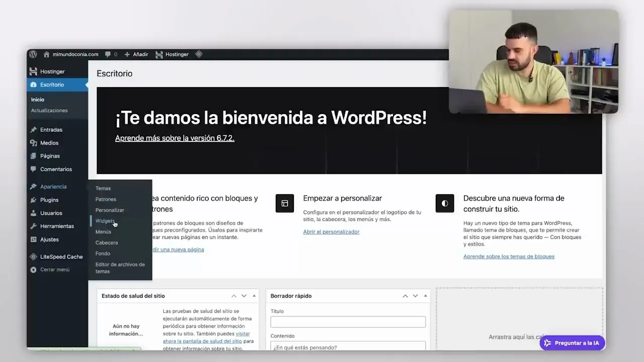Viewport: 644px width, 362px height.
Task: Go to Inicio submenu item
Action: tap(38, 100)
